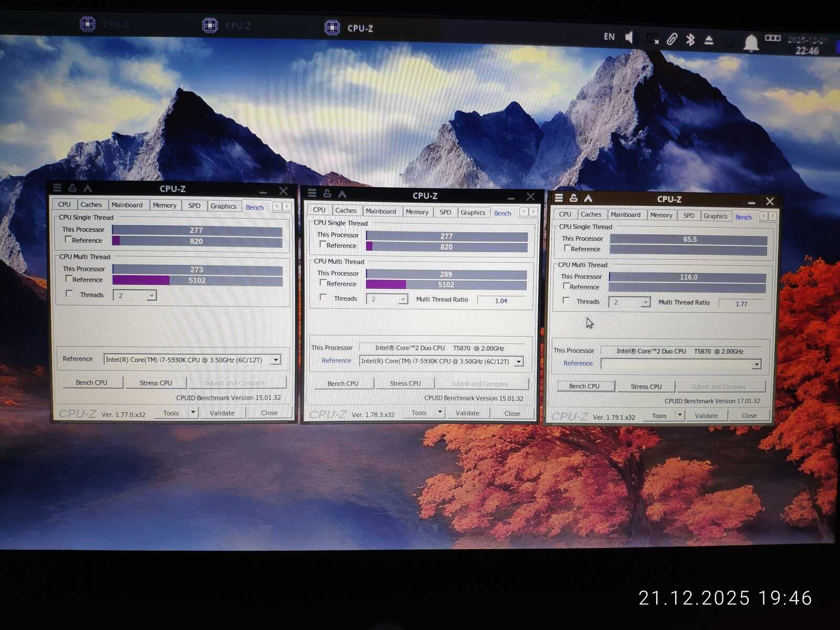840x630 pixels.
Task: Click the left tab-scroll arrow in CPU-Z 1.79 window
Action: click(x=764, y=216)
